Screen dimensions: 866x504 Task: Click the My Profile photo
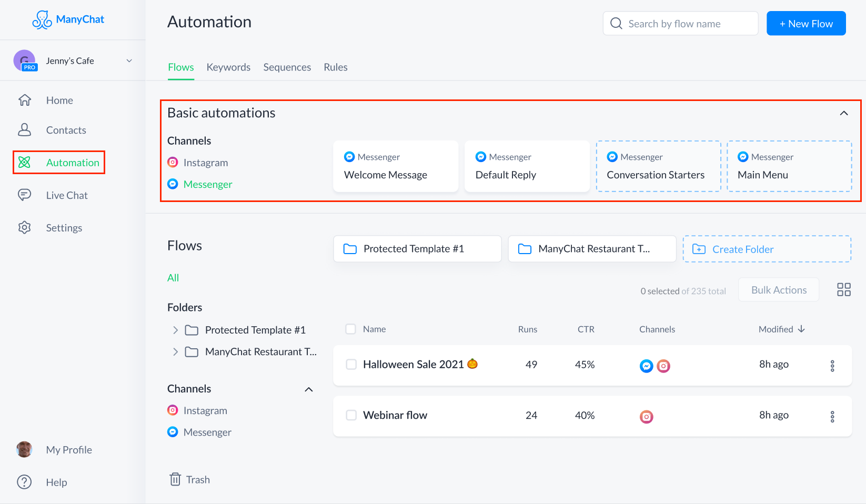point(24,449)
